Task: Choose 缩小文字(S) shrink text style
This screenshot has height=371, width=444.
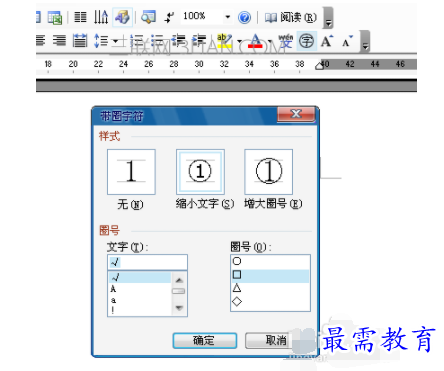Action: tap(200, 172)
